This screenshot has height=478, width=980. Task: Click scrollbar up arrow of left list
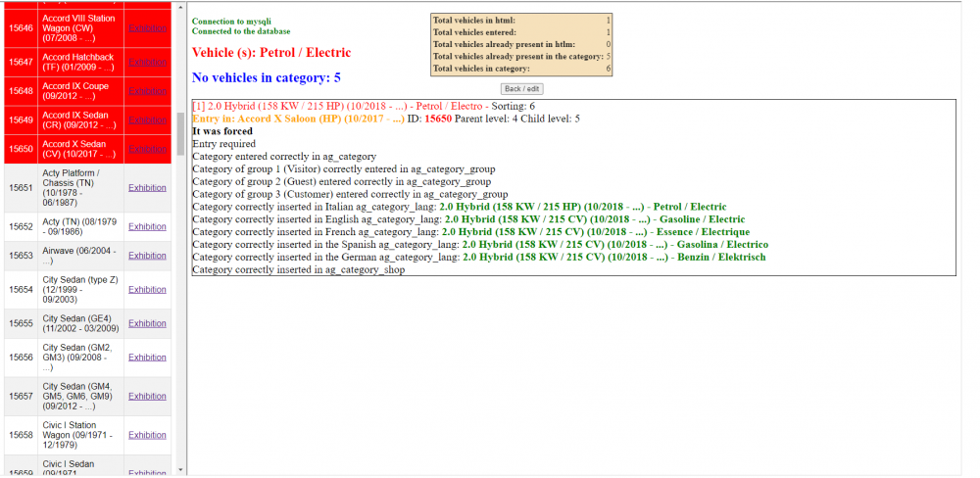tap(180, 8)
